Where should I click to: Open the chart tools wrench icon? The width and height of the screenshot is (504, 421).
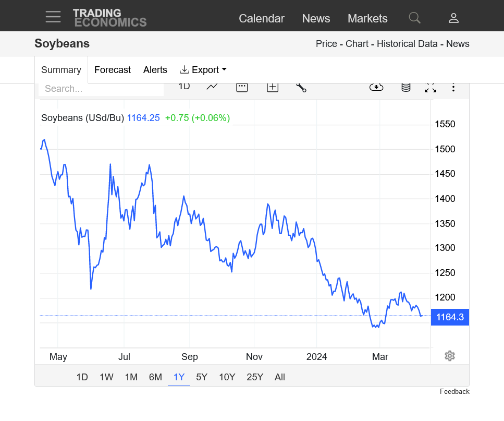301,87
